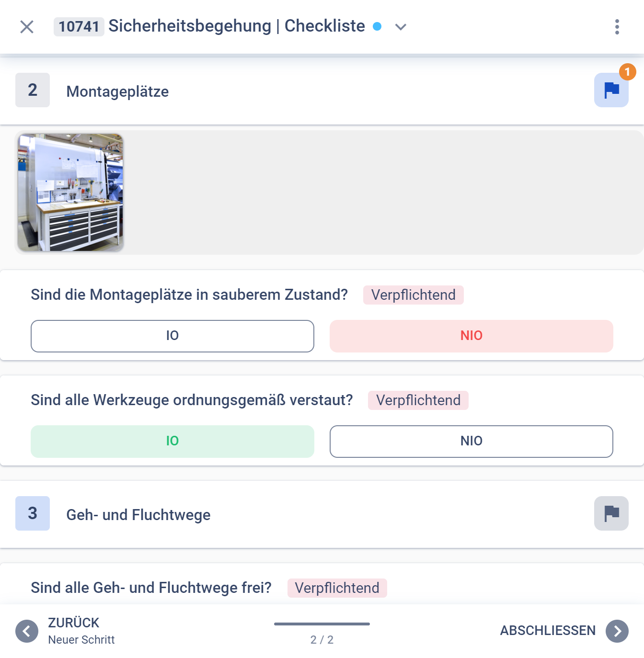Open the checklist title dropdown chevron
This screenshot has width=644, height=658.
point(401,27)
